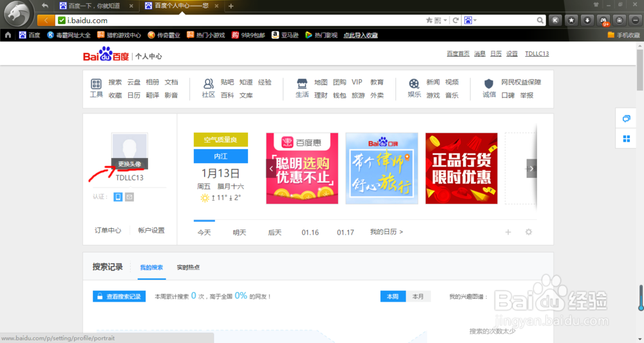Add calendar item with plus icon
This screenshot has height=343, width=644.
pos(508,232)
